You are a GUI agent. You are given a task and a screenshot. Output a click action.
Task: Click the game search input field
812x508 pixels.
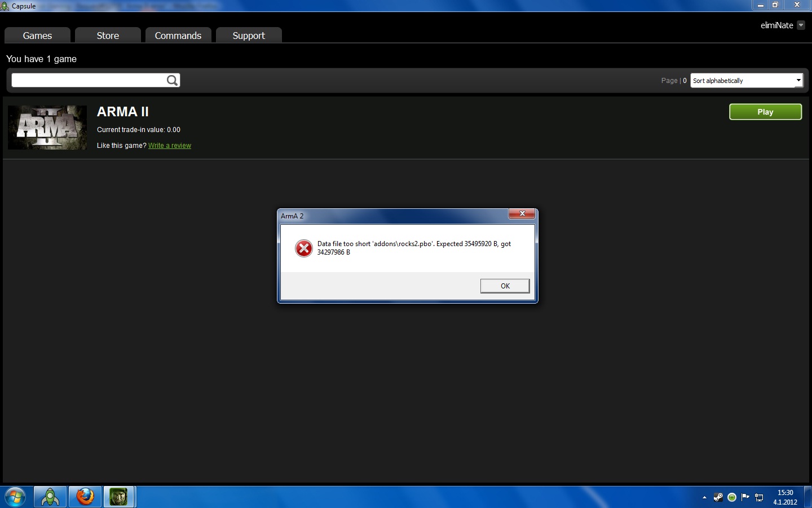point(89,81)
